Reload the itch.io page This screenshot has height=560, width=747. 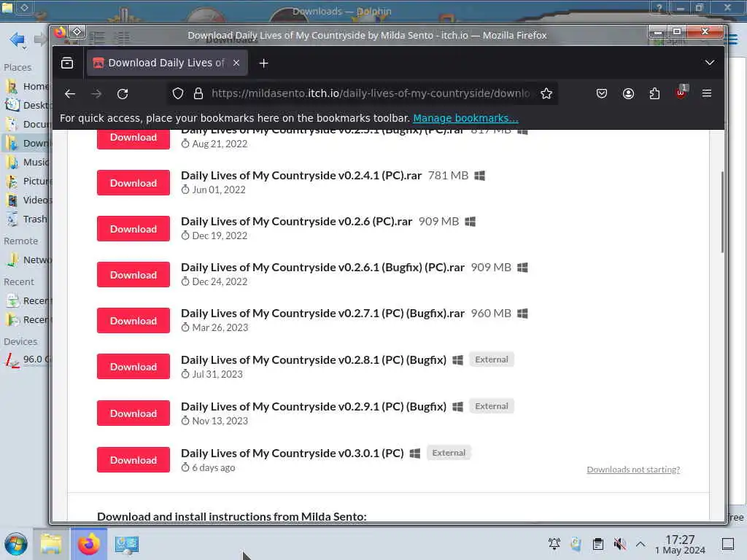[x=123, y=94]
